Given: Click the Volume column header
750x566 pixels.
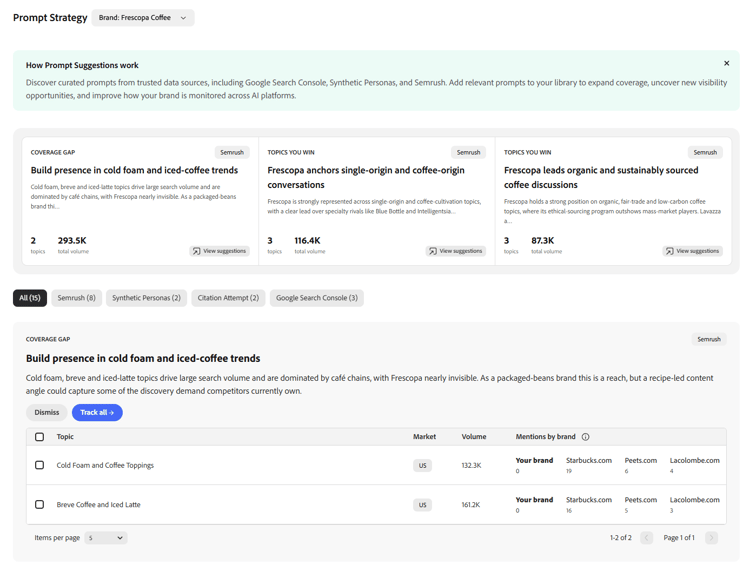Looking at the screenshot, I should click(x=474, y=436).
